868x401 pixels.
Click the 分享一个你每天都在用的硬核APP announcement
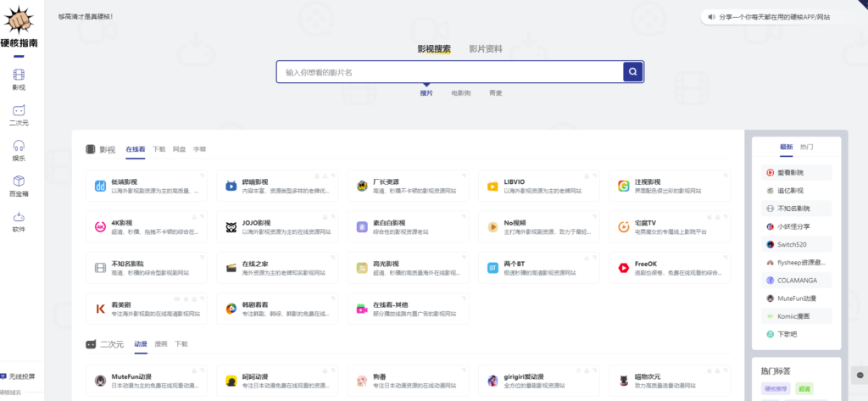click(774, 17)
